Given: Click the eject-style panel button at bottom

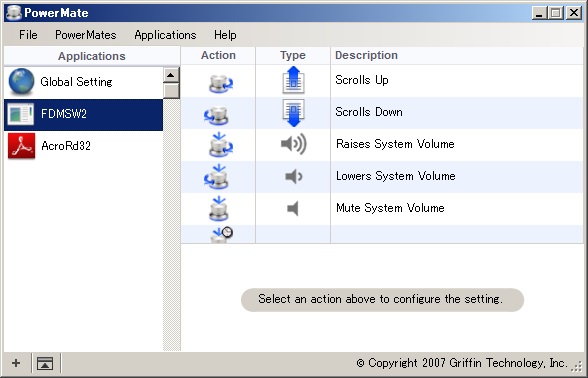Looking at the screenshot, I should click(45, 363).
